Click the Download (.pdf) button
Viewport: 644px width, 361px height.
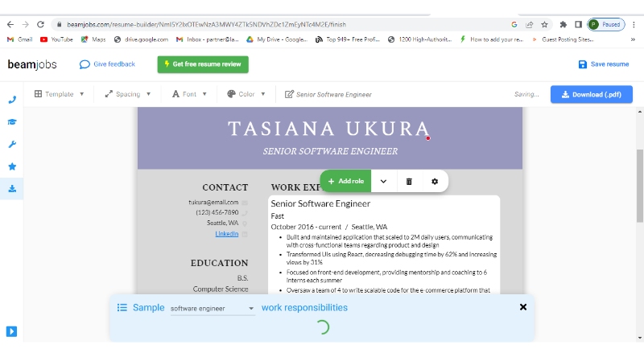point(591,94)
